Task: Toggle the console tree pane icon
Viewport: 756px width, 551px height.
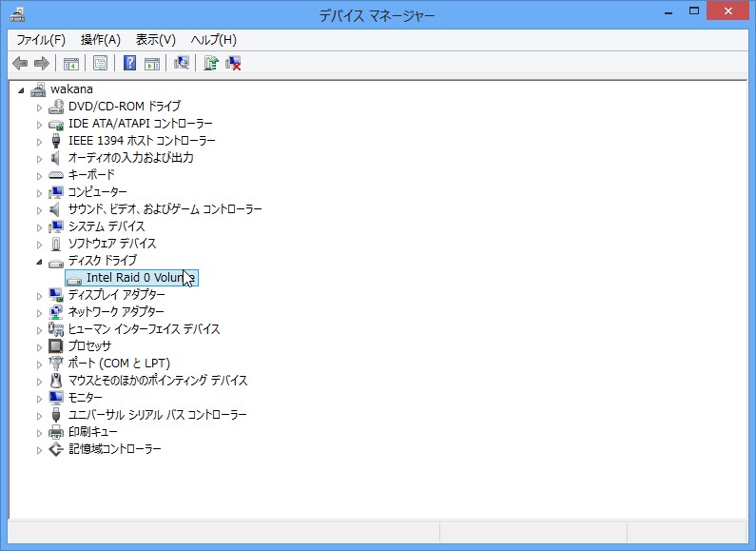Action: (x=70, y=63)
